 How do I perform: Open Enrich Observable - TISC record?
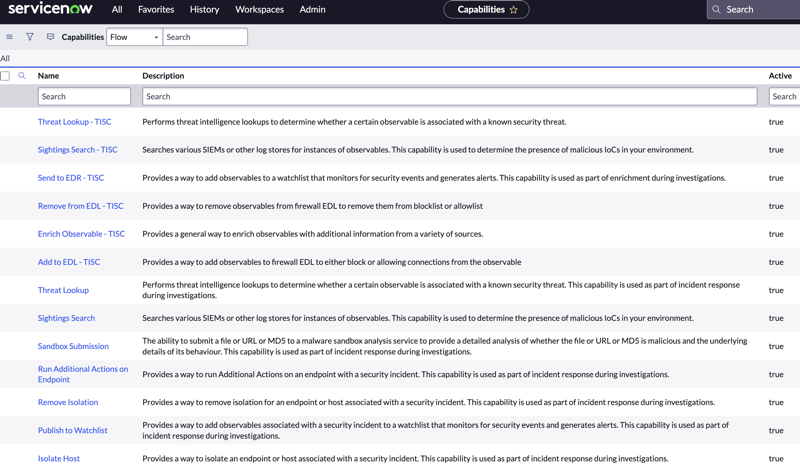click(x=81, y=234)
